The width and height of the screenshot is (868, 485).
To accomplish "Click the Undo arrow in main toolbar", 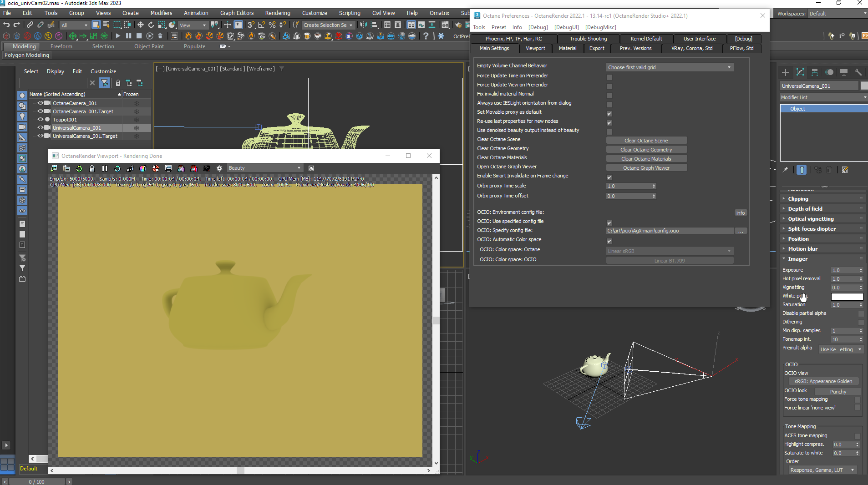I will click(x=6, y=25).
